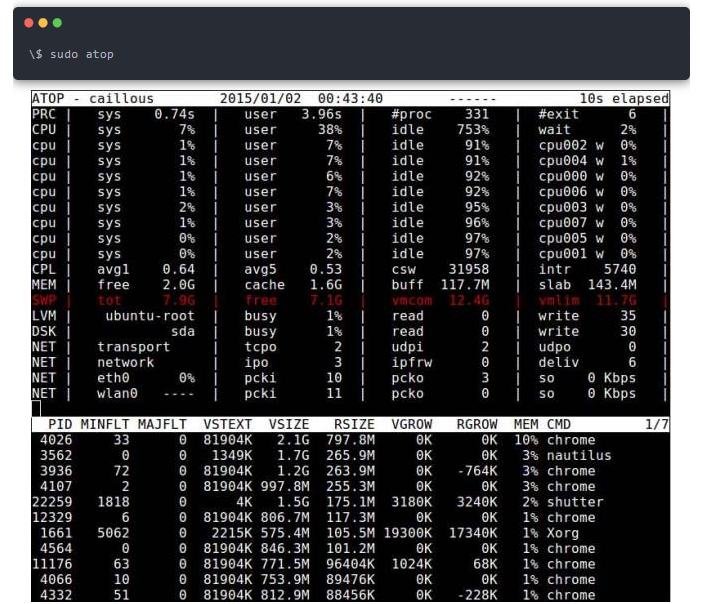Click the red SWP line
Image resolution: width=704 pixels, height=604 pixels.
click(x=350, y=300)
